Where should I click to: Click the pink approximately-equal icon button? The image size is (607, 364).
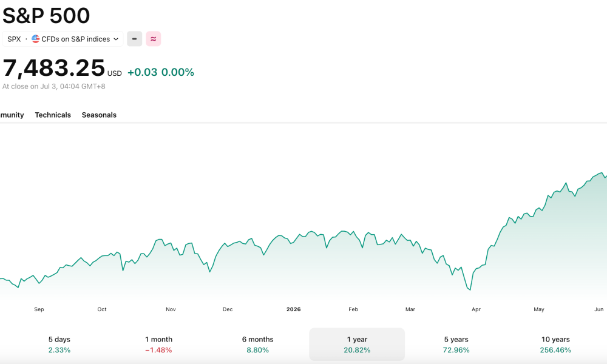[x=154, y=39]
